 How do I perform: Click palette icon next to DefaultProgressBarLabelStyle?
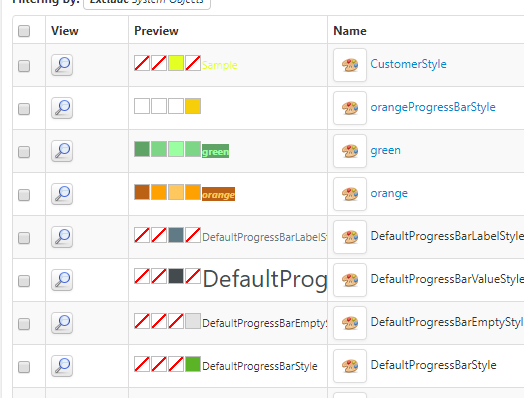pos(350,237)
